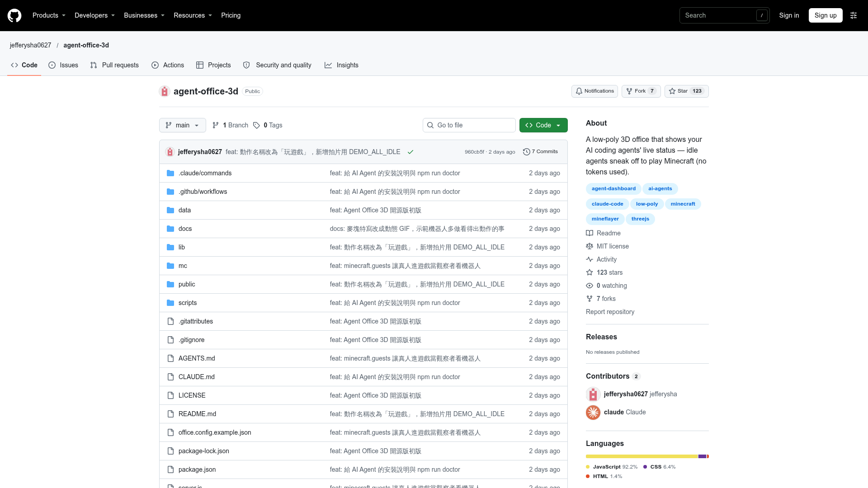Click the book icon beside Readme
The height and width of the screenshot is (488, 868).
tap(590, 233)
